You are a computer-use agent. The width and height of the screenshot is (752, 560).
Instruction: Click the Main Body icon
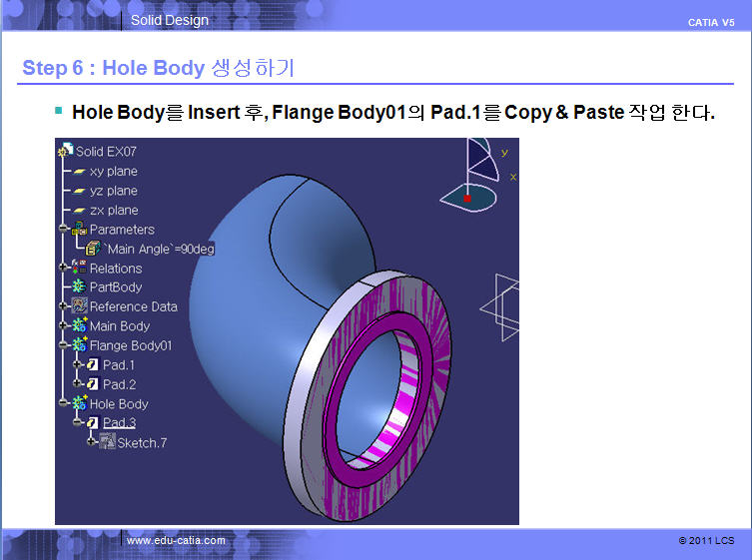tap(79, 325)
